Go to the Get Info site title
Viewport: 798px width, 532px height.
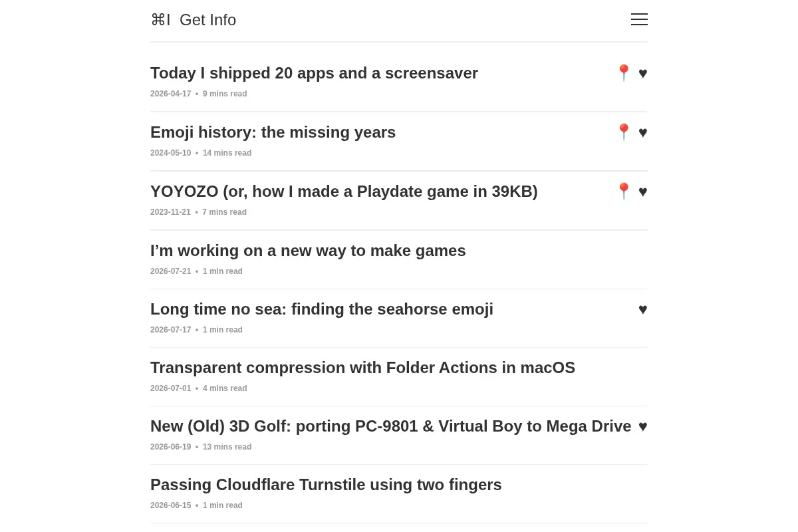[x=207, y=20]
